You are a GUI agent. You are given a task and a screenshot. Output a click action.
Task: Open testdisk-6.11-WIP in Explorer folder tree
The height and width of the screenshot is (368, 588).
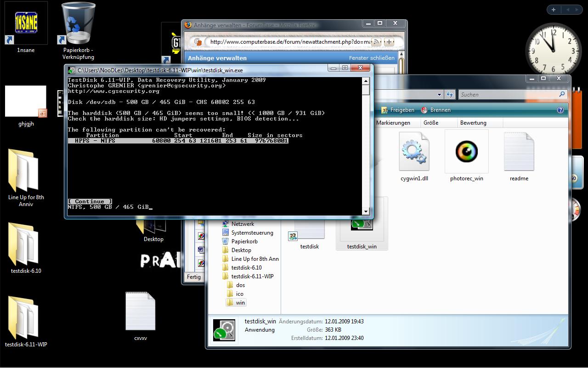click(252, 276)
